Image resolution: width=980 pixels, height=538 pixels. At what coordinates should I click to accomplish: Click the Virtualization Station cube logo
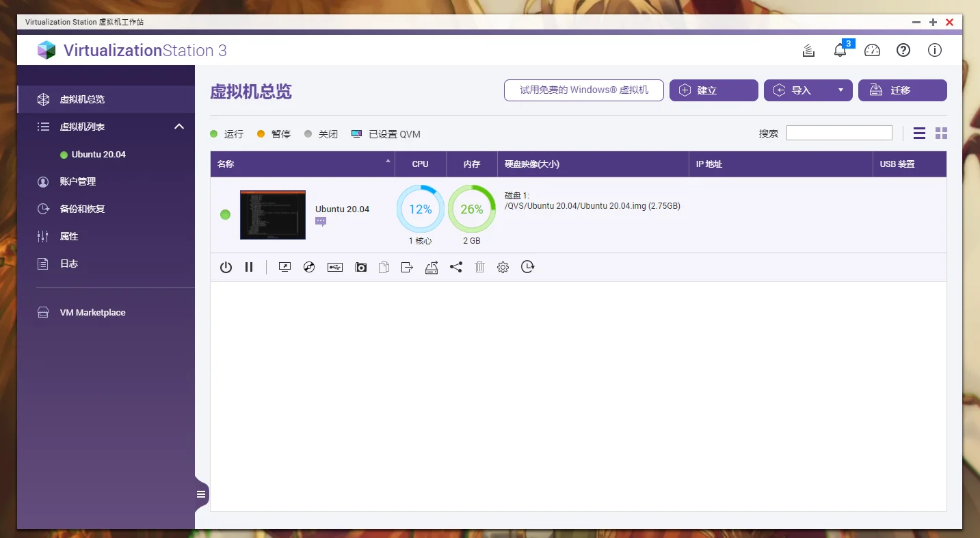47,50
